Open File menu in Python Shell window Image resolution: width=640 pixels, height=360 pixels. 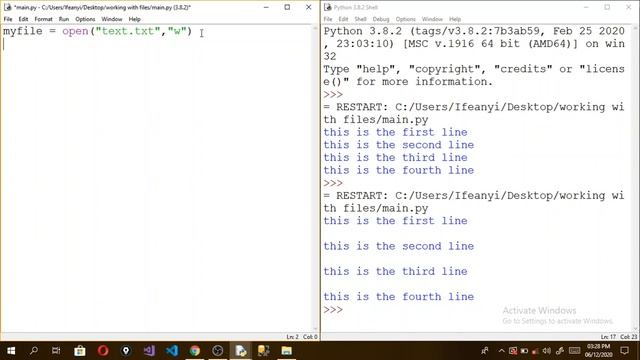[x=328, y=19]
